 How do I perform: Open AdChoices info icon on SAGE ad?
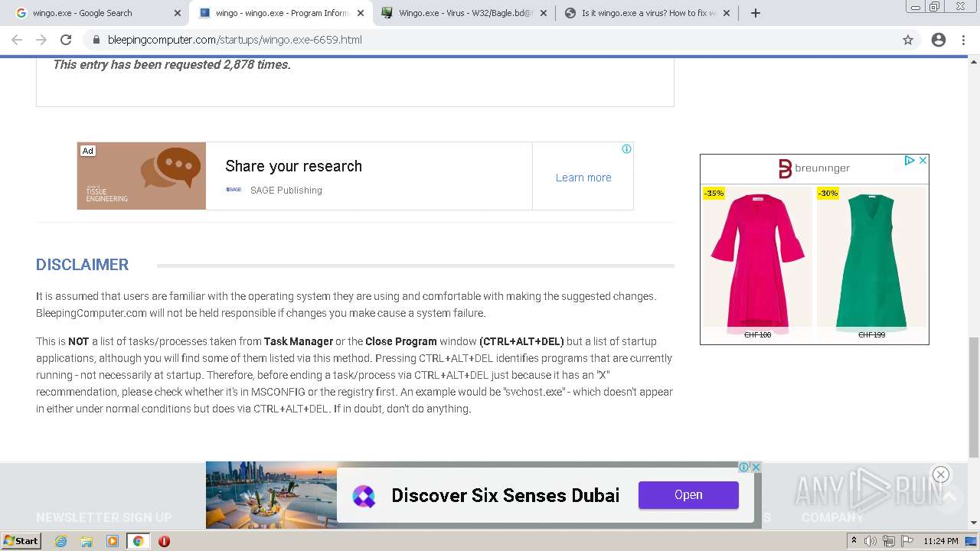click(x=626, y=149)
